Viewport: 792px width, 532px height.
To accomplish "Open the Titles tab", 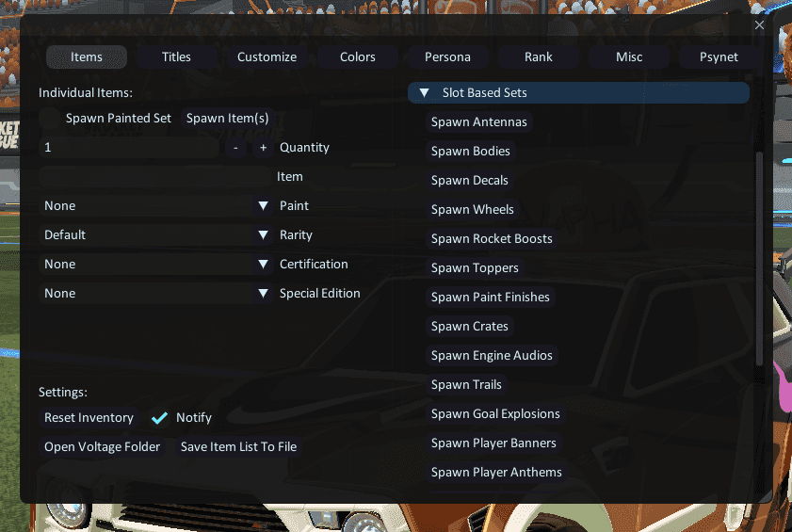I will tap(176, 57).
